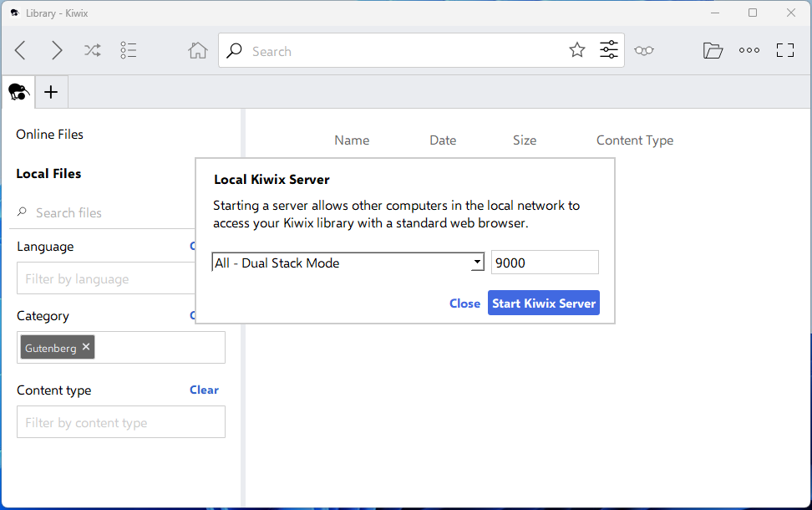Open a ZIM file with the folder icon
812x510 pixels.
click(x=713, y=50)
